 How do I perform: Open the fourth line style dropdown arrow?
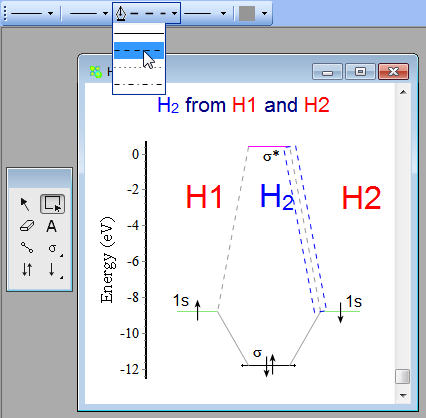tap(224, 14)
